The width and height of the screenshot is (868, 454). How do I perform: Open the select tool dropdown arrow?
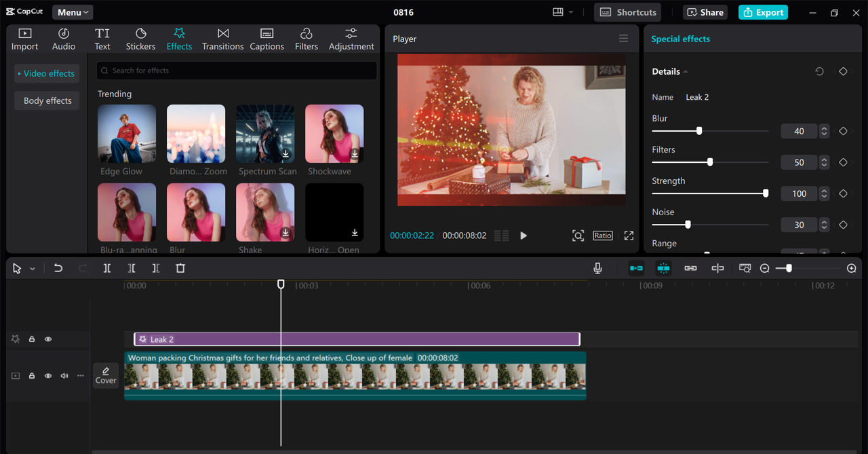pyautogui.click(x=32, y=269)
